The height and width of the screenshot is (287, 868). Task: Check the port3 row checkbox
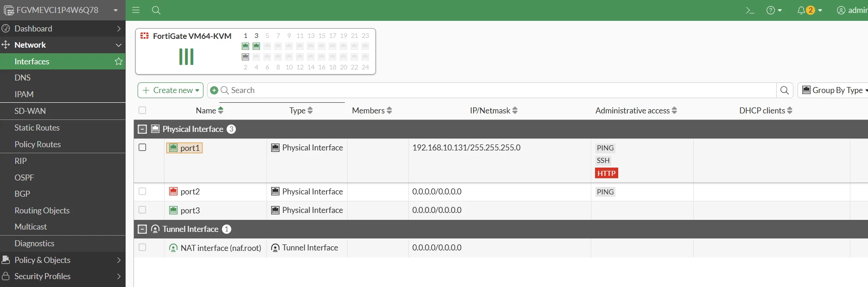coord(142,210)
